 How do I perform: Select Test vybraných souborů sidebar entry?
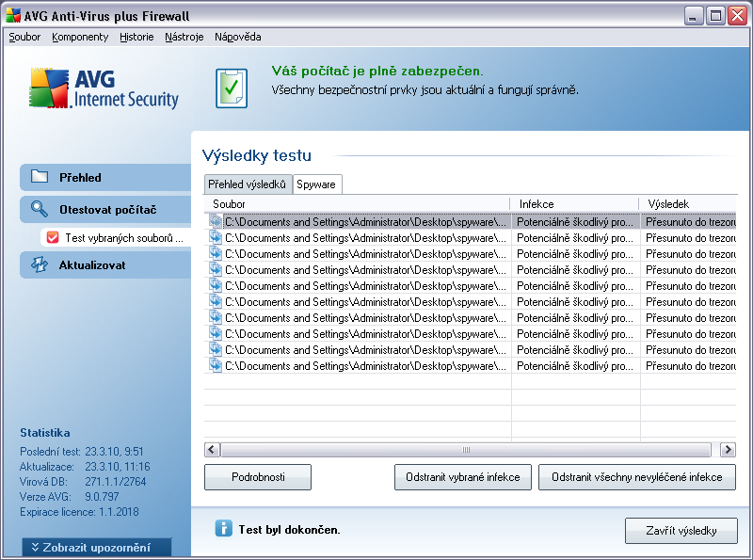[116, 237]
